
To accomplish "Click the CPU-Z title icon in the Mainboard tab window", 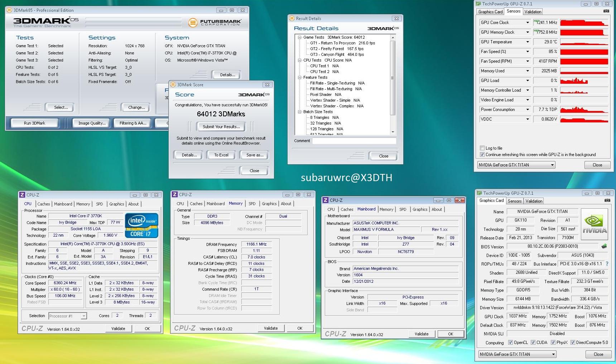I will tap(326, 200).
